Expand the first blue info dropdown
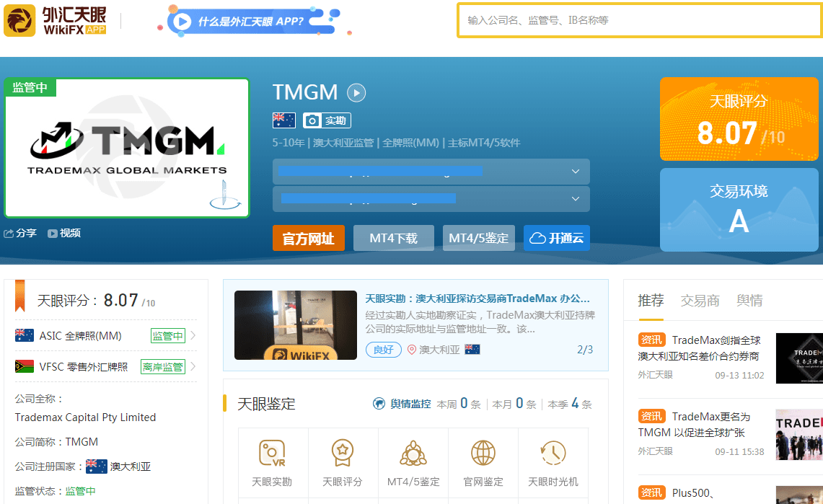Image resolution: width=823 pixels, height=504 pixels. 576,172
